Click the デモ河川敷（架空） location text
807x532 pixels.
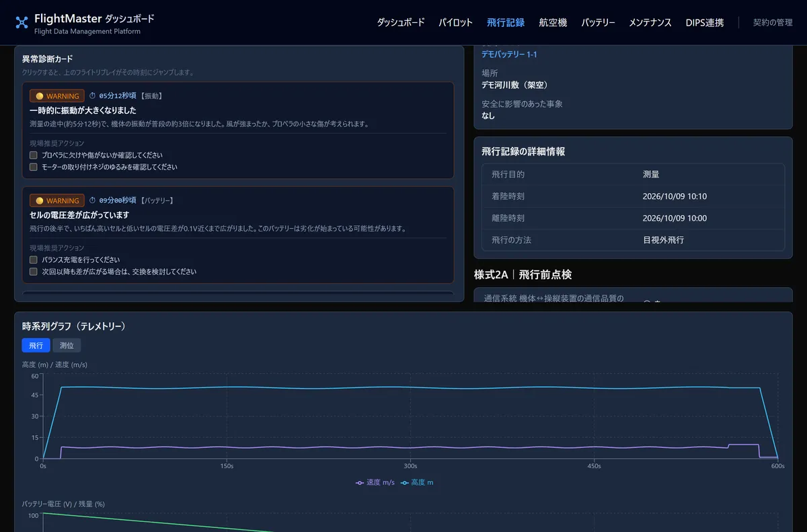coord(515,85)
